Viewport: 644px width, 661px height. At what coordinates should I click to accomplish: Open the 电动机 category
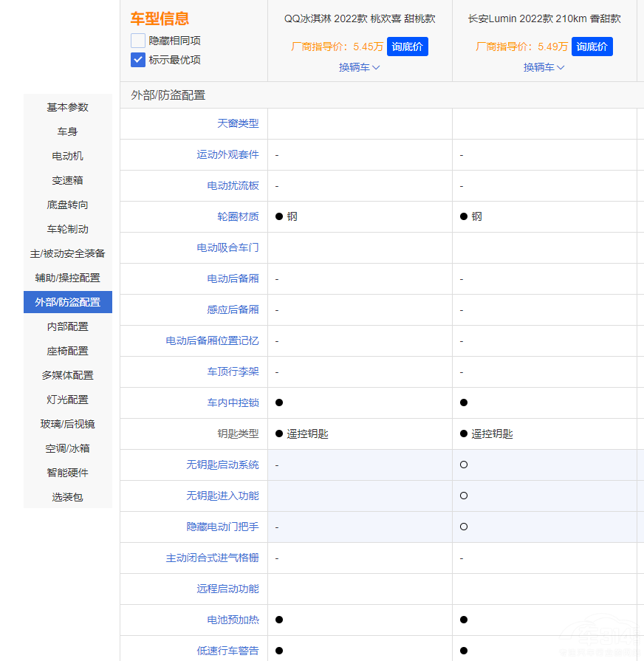click(67, 155)
